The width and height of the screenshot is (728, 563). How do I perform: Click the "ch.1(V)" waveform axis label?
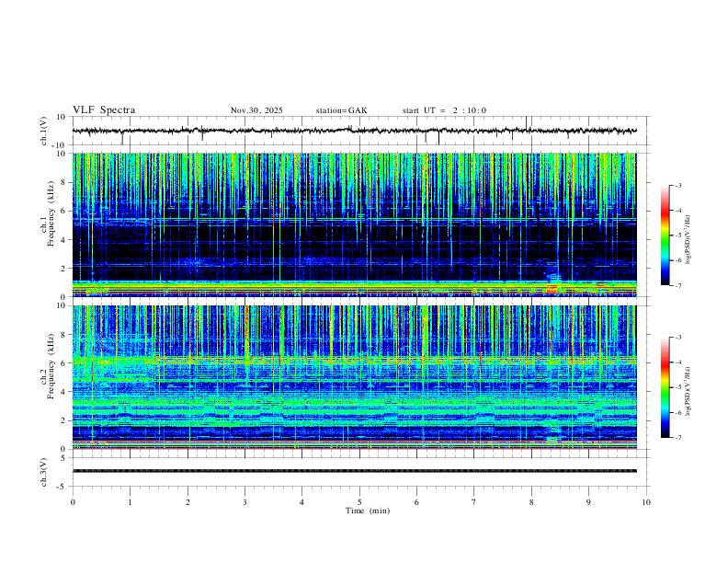pyautogui.click(x=44, y=131)
